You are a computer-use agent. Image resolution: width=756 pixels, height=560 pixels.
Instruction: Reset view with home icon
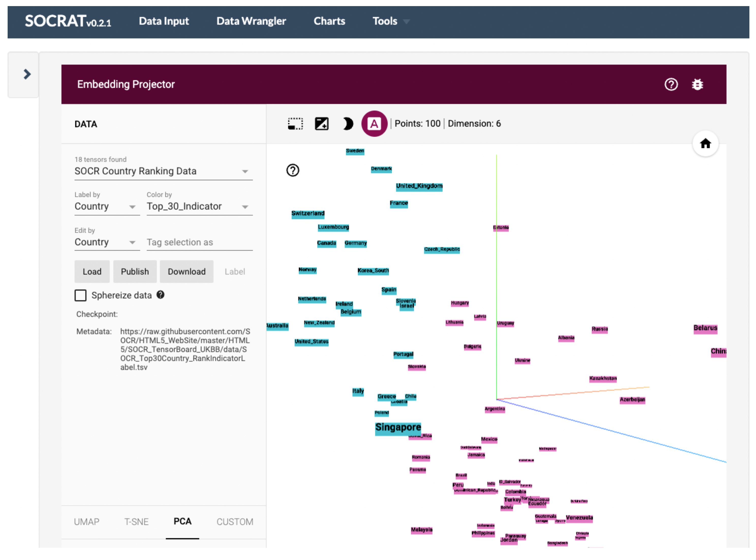click(705, 144)
